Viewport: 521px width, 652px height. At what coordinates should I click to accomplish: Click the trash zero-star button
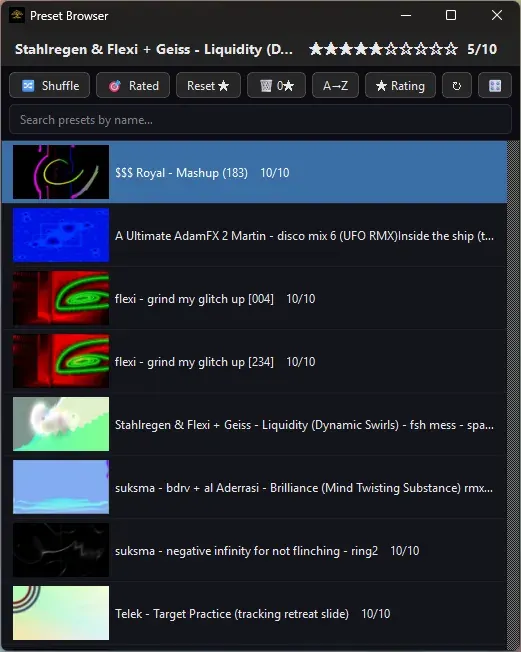tap(277, 86)
